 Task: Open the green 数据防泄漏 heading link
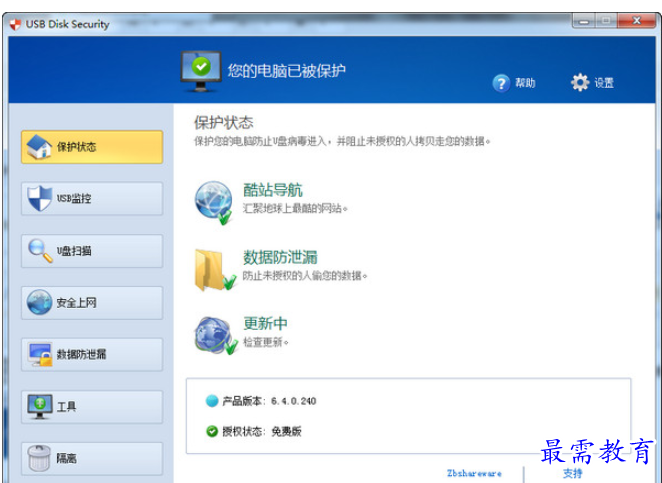click(x=280, y=257)
